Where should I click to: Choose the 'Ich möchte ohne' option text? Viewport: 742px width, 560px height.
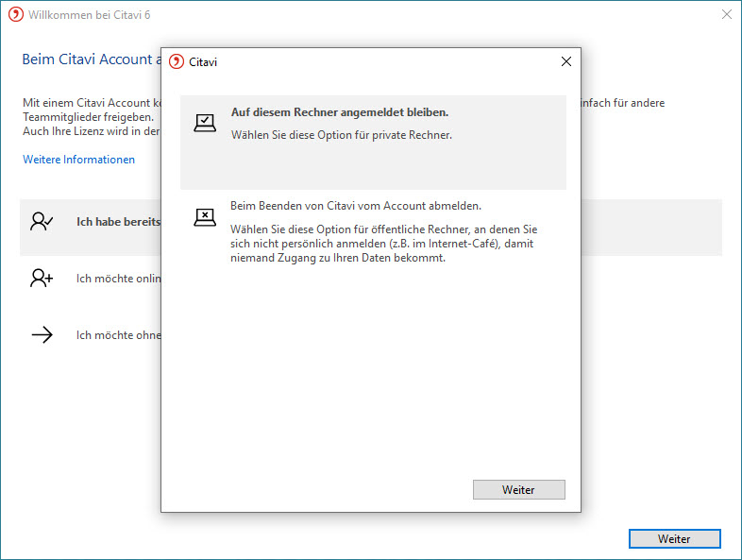coord(118,335)
